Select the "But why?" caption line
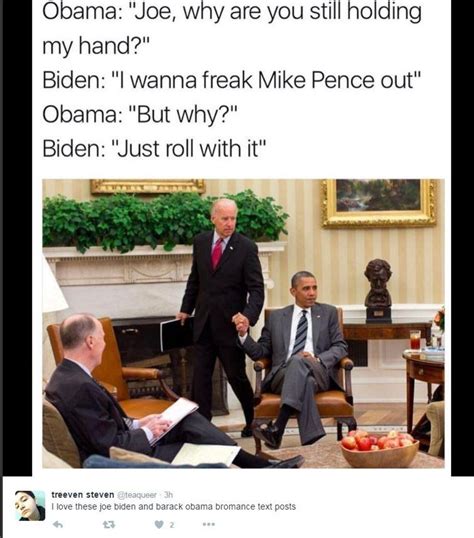Screen dimensions: 474x538 point(140,115)
